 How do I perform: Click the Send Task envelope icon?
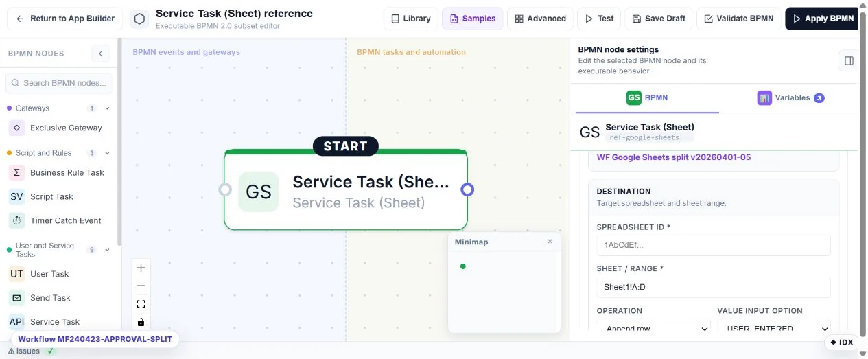(17, 298)
